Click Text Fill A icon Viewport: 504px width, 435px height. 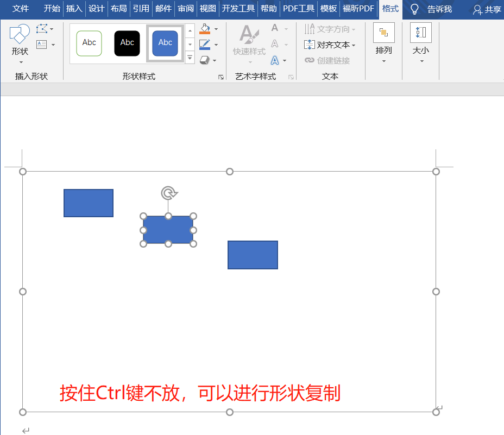[x=275, y=28]
